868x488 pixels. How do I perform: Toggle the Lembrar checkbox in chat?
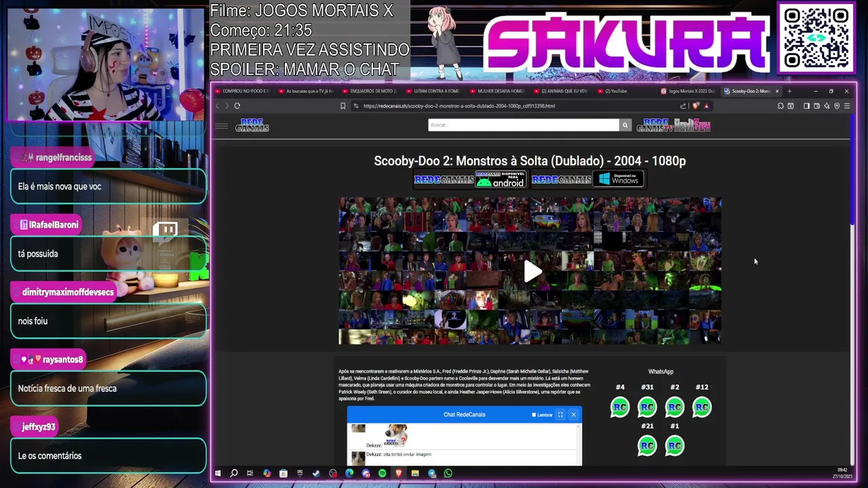click(534, 415)
